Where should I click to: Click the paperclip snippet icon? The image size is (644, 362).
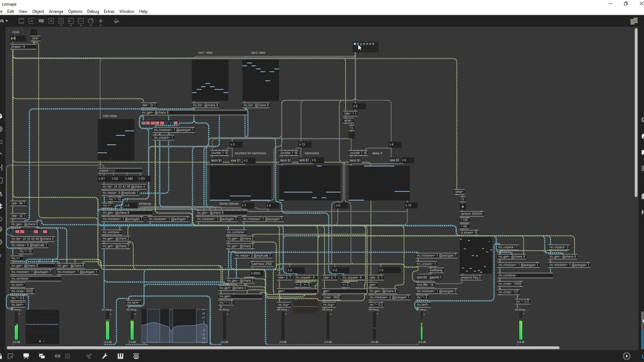click(89, 356)
